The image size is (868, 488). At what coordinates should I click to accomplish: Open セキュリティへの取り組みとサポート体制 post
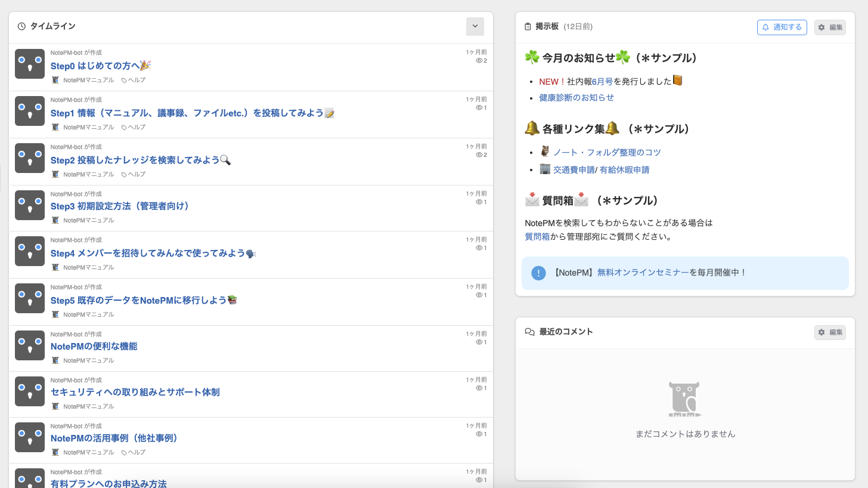135,392
